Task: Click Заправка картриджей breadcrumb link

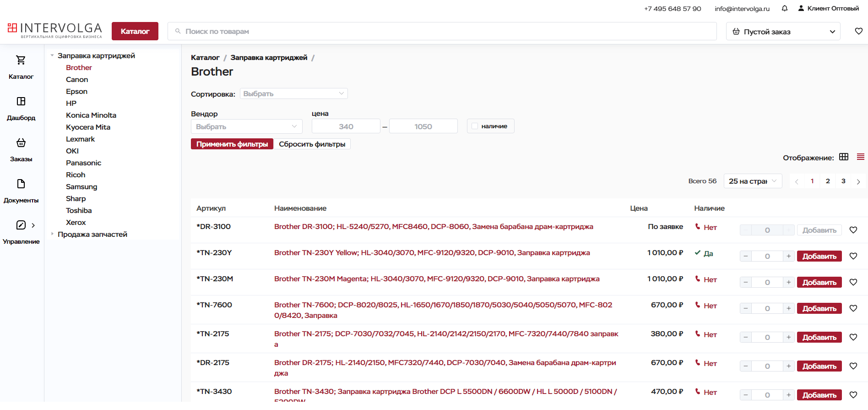Action: tap(269, 57)
